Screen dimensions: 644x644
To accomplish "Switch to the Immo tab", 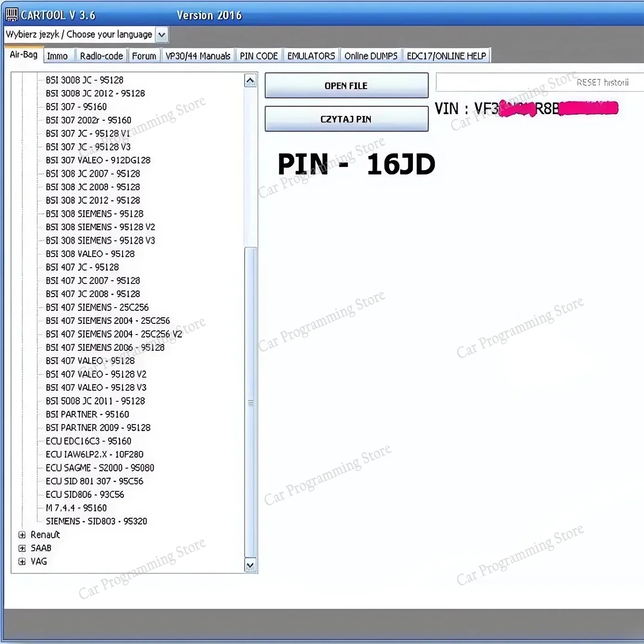I will click(58, 55).
